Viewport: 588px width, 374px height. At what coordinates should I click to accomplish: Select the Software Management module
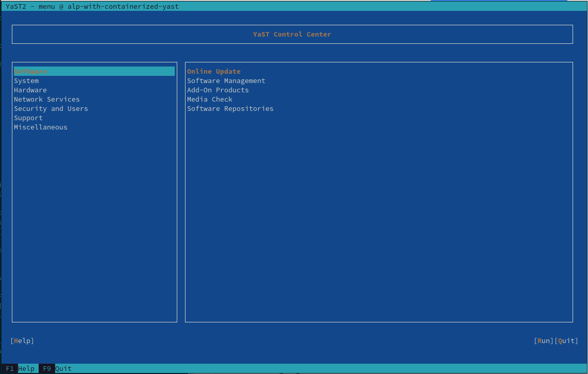pos(226,80)
